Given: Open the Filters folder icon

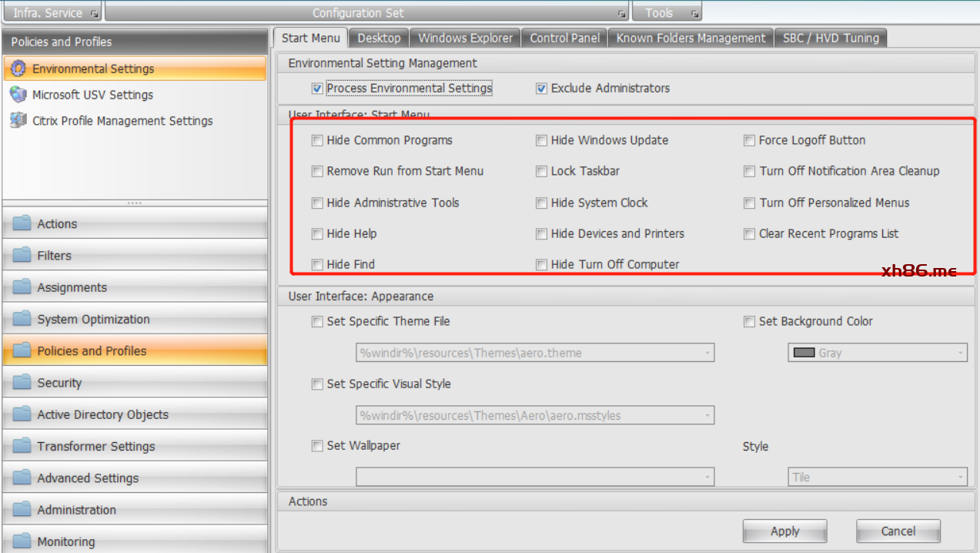Looking at the screenshot, I should point(22,256).
